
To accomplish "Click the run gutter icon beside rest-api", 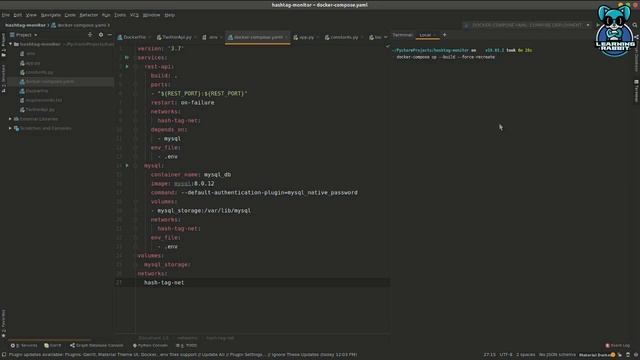I will tap(127, 67).
